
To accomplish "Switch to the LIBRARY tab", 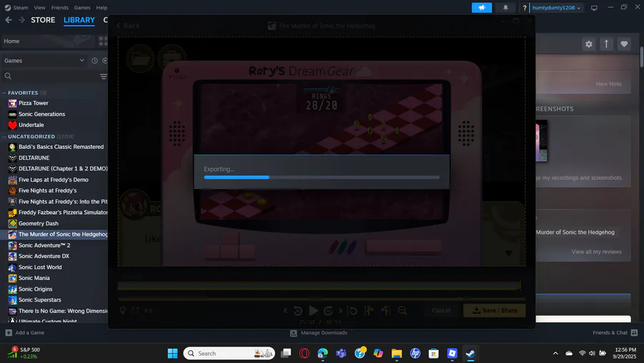I will click(x=79, y=20).
